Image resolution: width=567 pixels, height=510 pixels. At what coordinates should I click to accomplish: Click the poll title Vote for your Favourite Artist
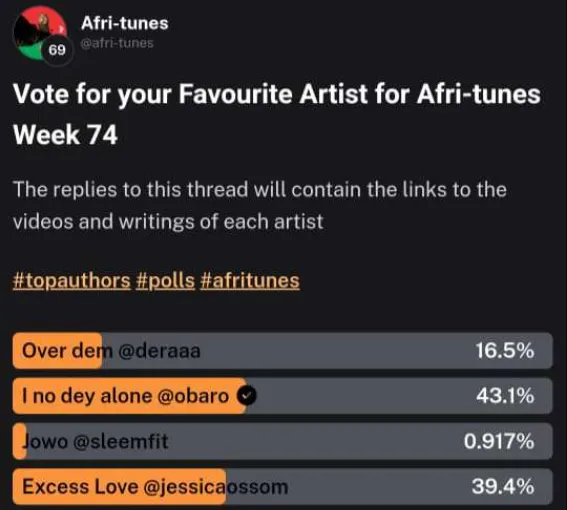277,114
